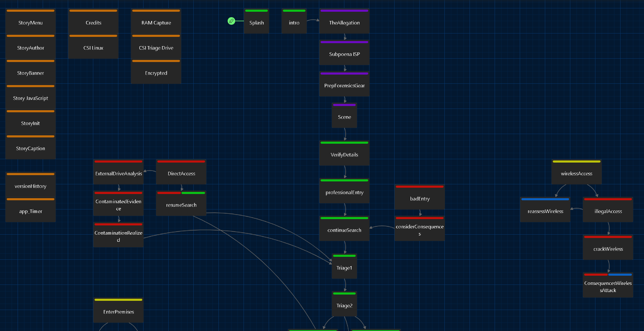Select the Triage2 passage
The width and height of the screenshot is (644, 331).
coord(344,304)
